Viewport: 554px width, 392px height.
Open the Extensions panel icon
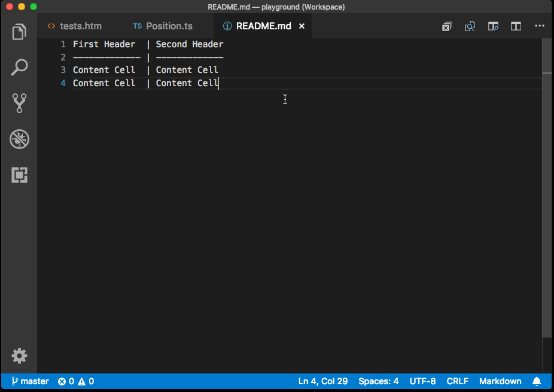click(x=19, y=175)
